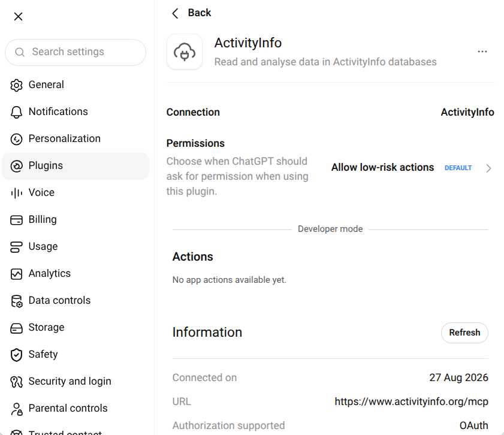Go back via the Back label

pos(200,13)
